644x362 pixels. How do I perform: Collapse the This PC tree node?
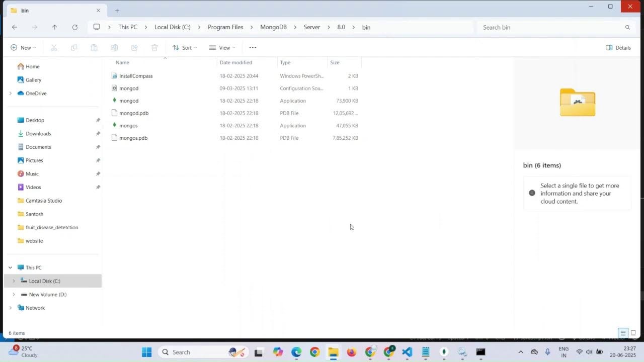tap(10, 267)
